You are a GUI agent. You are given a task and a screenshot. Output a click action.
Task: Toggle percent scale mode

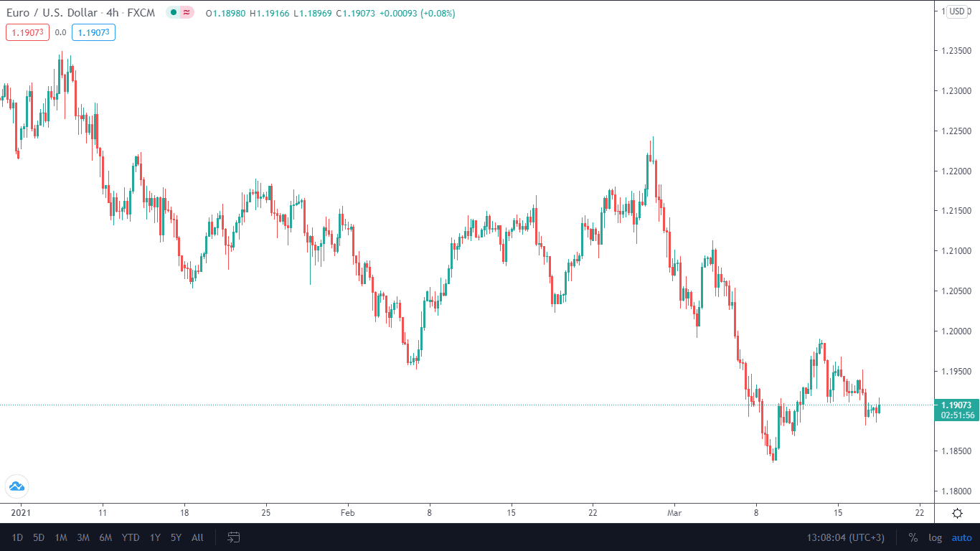[913, 537]
